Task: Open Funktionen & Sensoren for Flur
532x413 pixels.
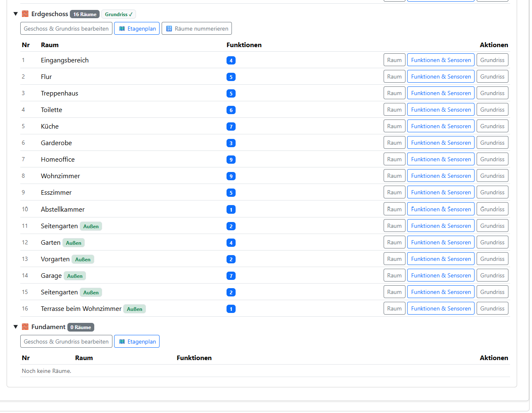Action: pos(441,76)
